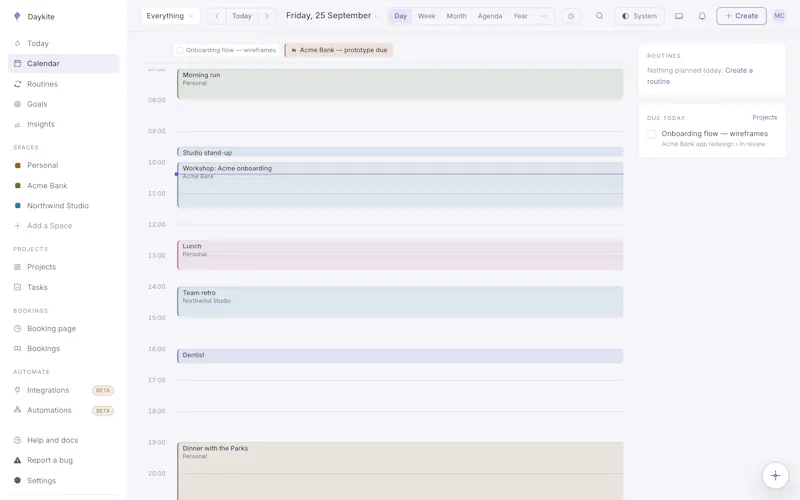Check the Onboarding flow all-day task checkbox

pyautogui.click(x=180, y=50)
